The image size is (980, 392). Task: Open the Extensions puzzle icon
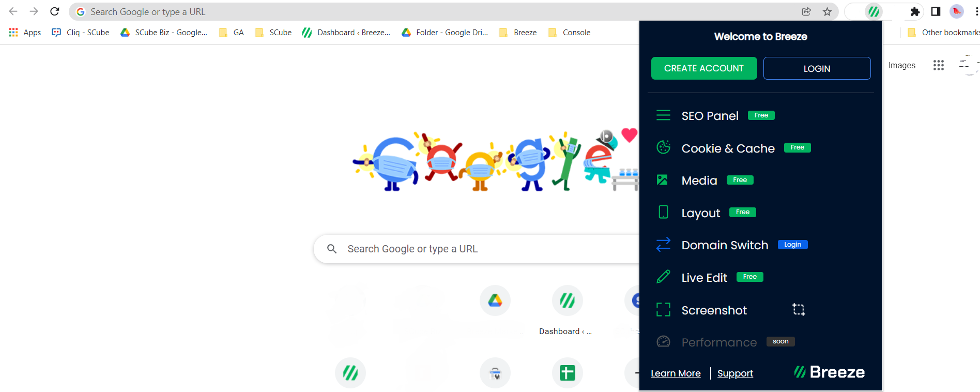coord(915,11)
